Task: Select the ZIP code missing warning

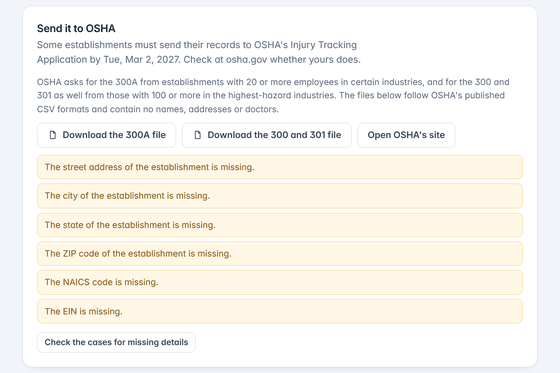Action: tap(280, 254)
